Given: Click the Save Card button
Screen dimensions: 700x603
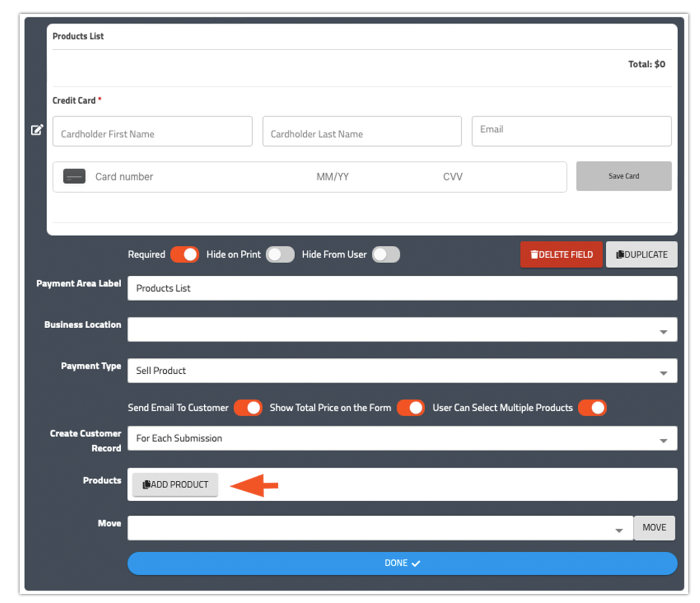Looking at the screenshot, I should point(624,176).
